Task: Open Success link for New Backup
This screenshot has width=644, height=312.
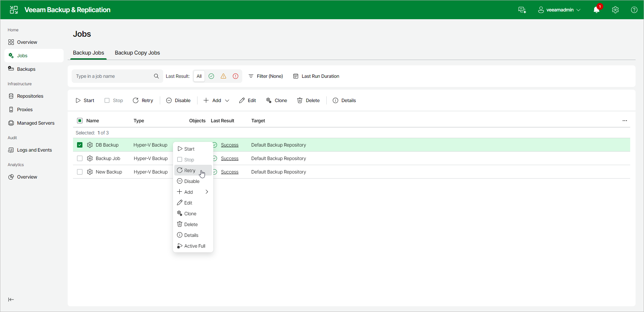Action: point(230,172)
